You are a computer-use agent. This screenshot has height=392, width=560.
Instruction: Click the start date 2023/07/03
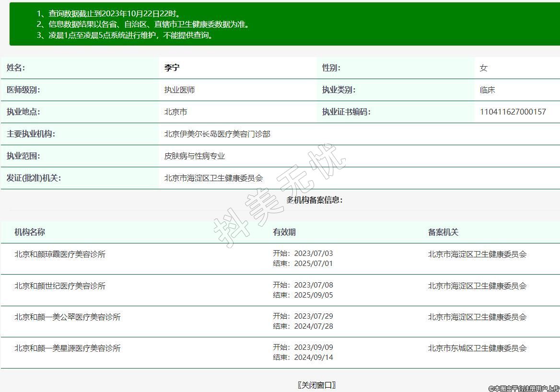(x=313, y=254)
